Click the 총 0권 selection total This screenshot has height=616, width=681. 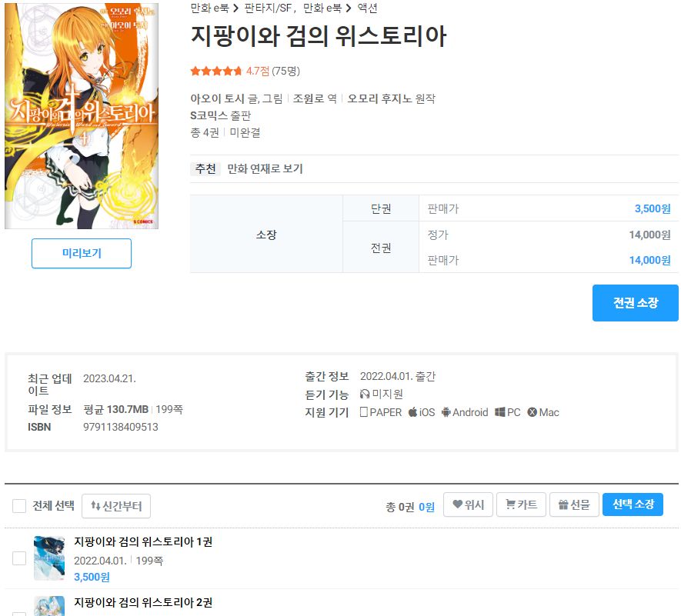[400, 507]
